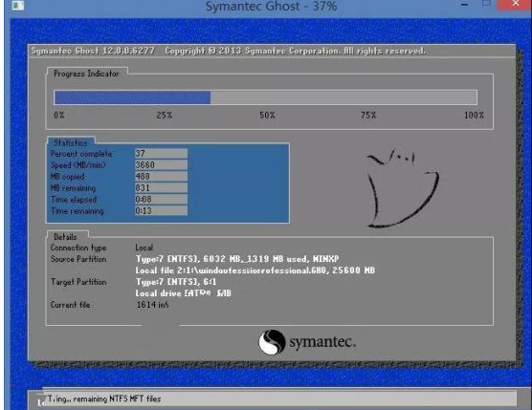Screen dimensions: 532x410
Task: Click the 'MB remaining' label
Action: tap(73, 188)
